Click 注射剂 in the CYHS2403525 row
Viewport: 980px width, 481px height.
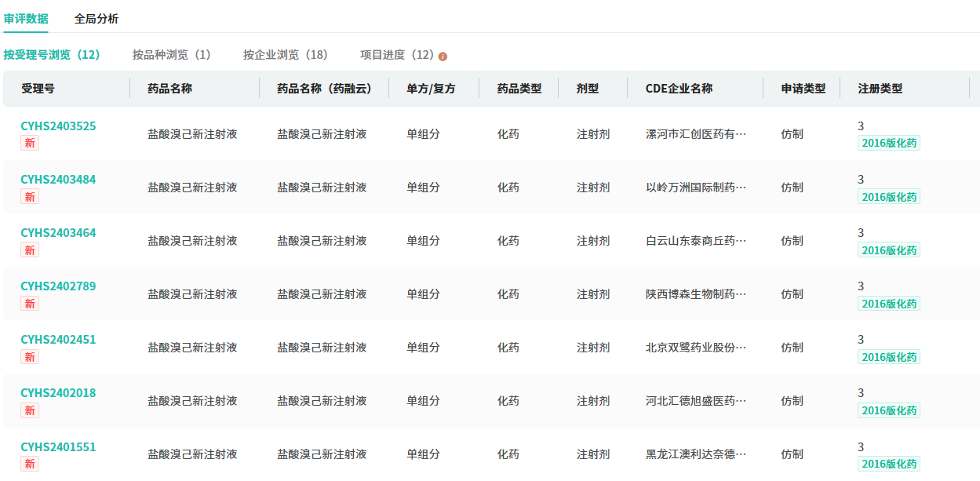(x=593, y=134)
